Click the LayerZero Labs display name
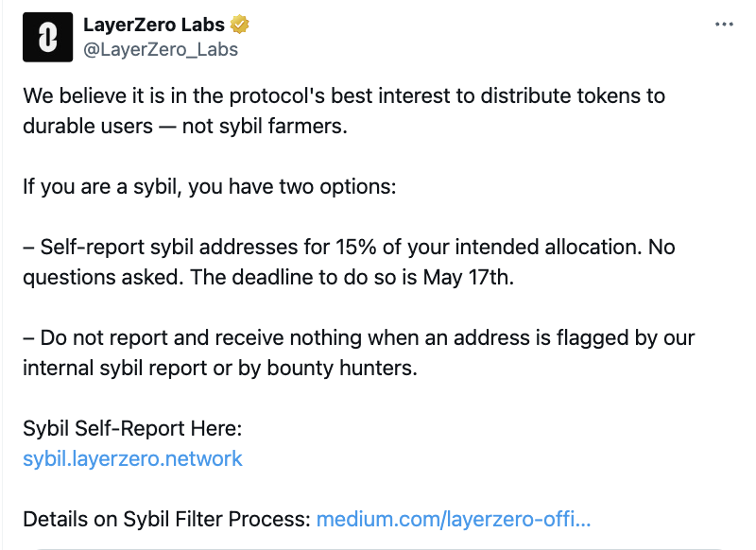This screenshot has height=550, width=756. pos(155,26)
